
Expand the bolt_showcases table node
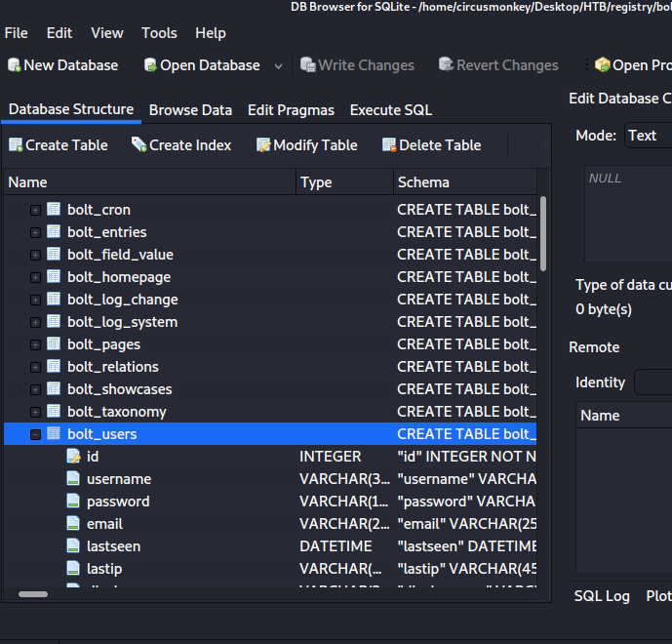[x=35, y=389]
